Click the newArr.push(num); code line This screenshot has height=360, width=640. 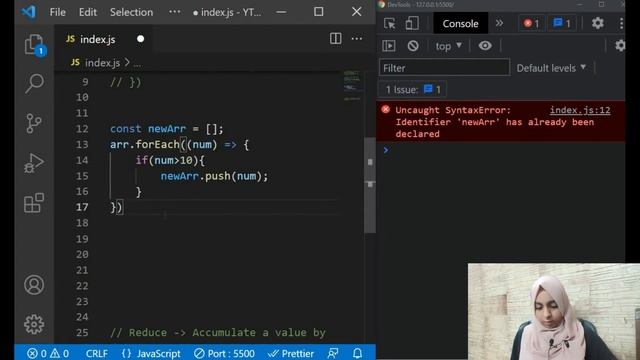[214, 176]
